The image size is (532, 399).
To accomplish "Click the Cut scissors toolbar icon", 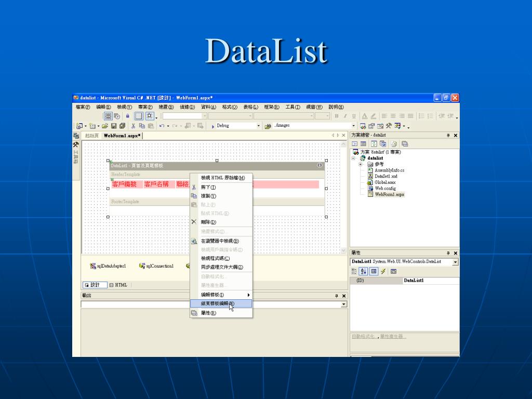I will coord(134,126).
